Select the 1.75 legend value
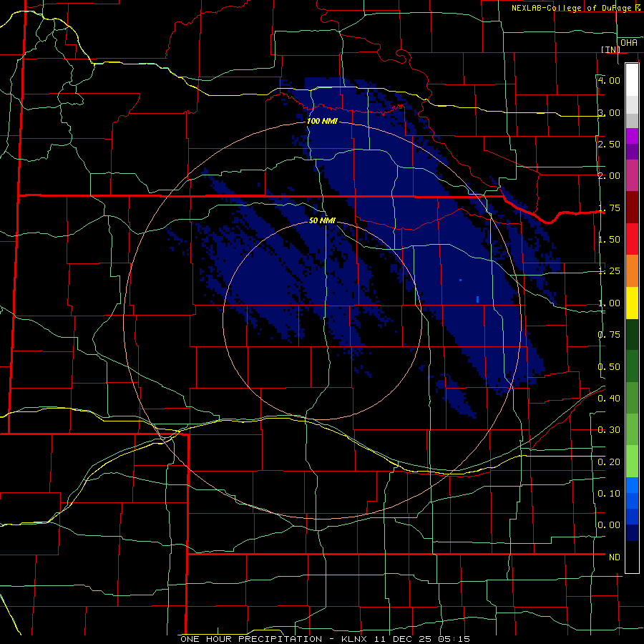 tap(609, 208)
